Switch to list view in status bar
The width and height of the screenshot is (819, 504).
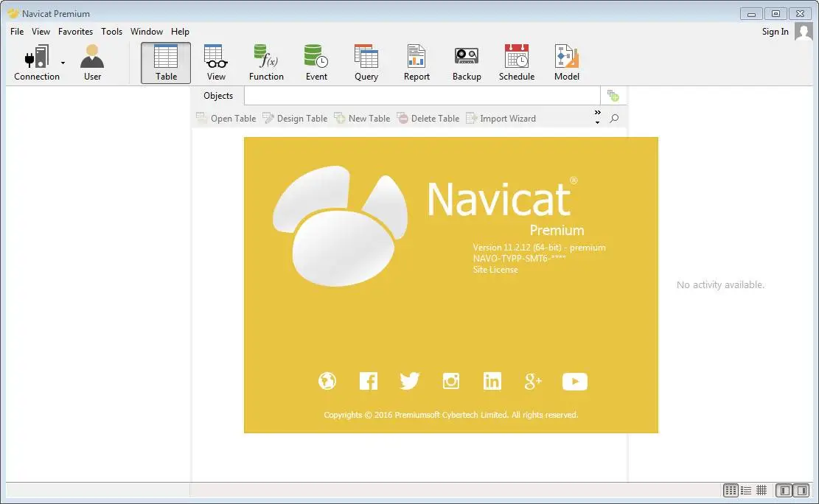[746, 491]
